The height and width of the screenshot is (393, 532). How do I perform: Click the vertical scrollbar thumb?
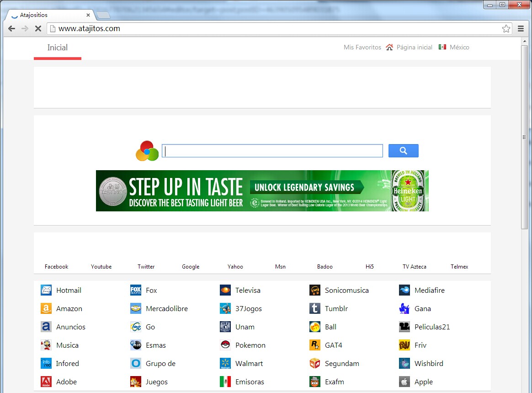[525, 137]
